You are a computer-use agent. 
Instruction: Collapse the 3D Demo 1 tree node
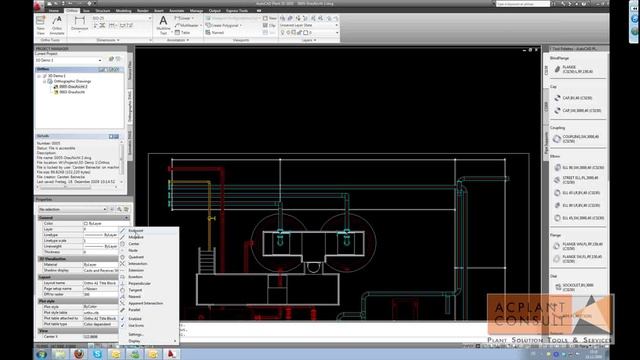point(40,76)
